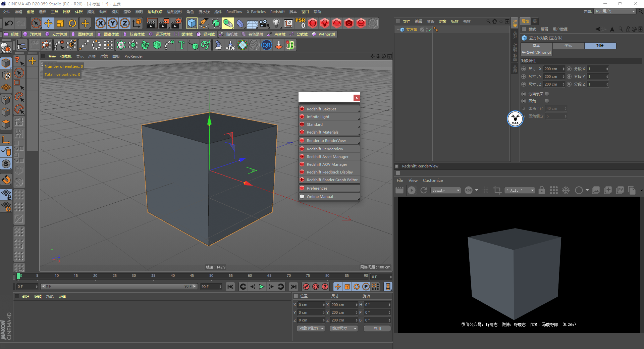Add a Light with the bulb icon
The width and height of the screenshot is (644, 349).
coord(276,23)
